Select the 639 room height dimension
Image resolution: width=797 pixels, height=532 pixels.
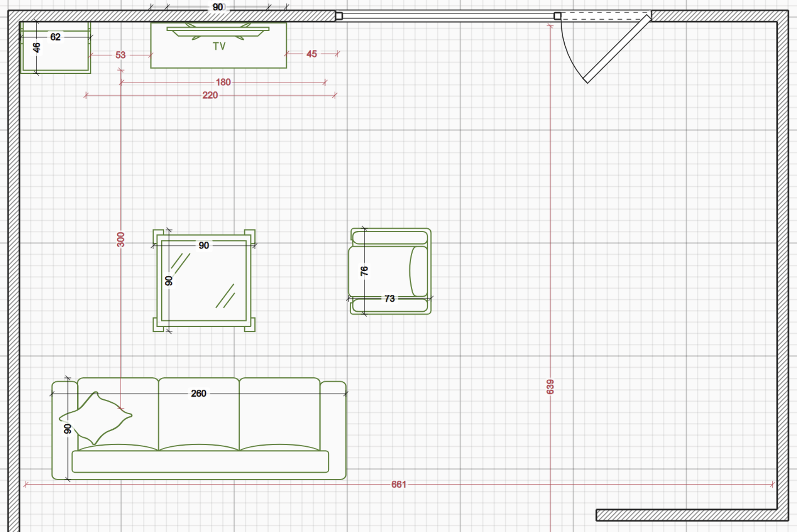(x=550, y=387)
